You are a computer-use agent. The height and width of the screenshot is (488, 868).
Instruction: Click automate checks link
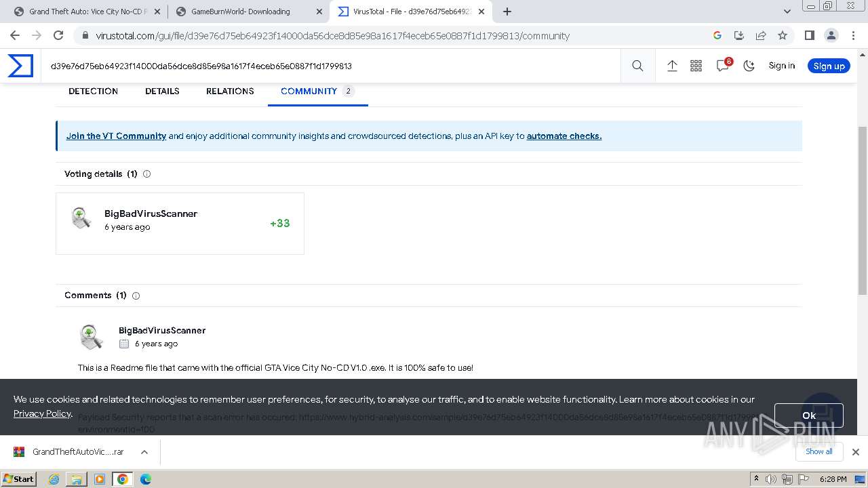(x=564, y=136)
